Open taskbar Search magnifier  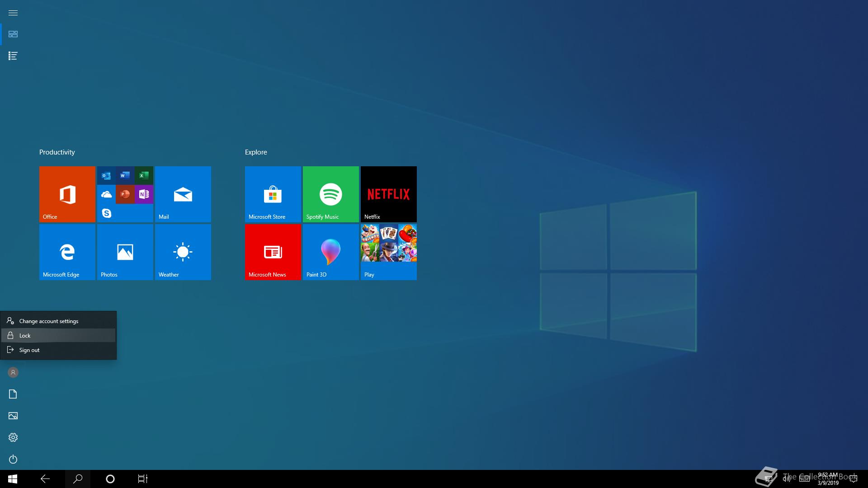[x=78, y=479]
